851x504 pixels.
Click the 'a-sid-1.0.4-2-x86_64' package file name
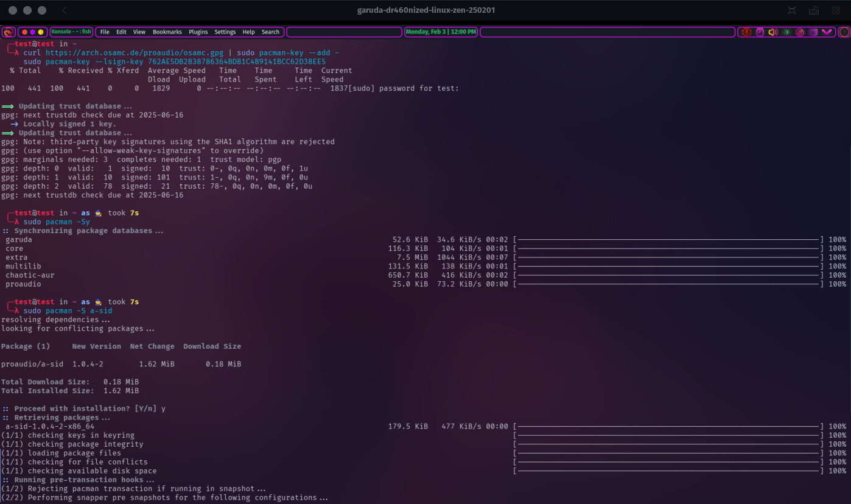[x=50, y=426]
